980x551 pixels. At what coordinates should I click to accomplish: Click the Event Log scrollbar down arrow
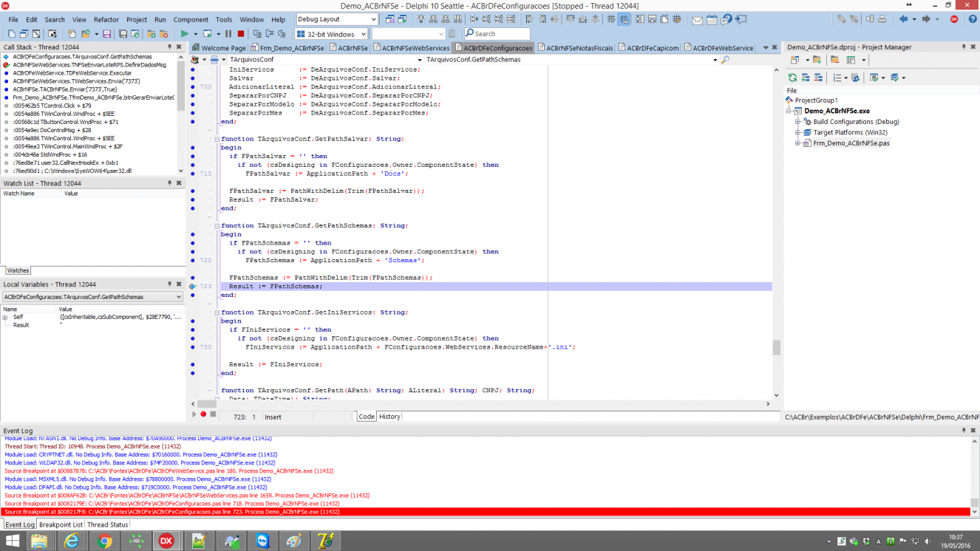975,512
